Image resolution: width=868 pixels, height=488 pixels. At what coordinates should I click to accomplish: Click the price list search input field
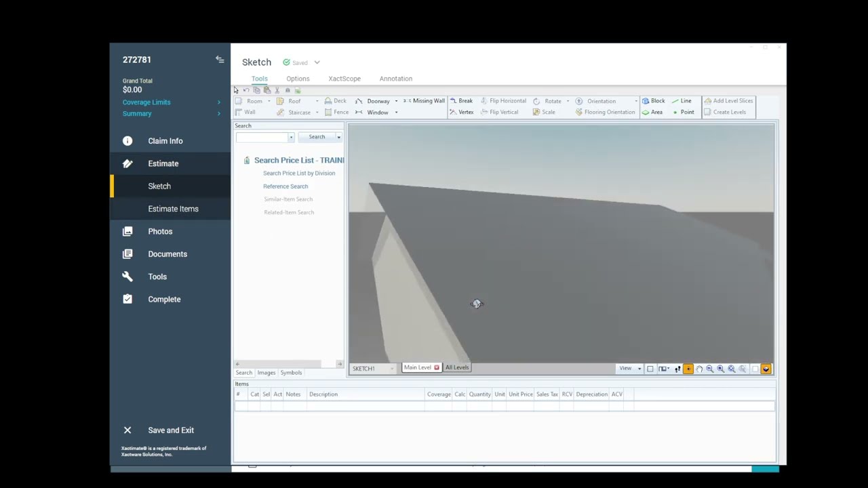tap(262, 137)
